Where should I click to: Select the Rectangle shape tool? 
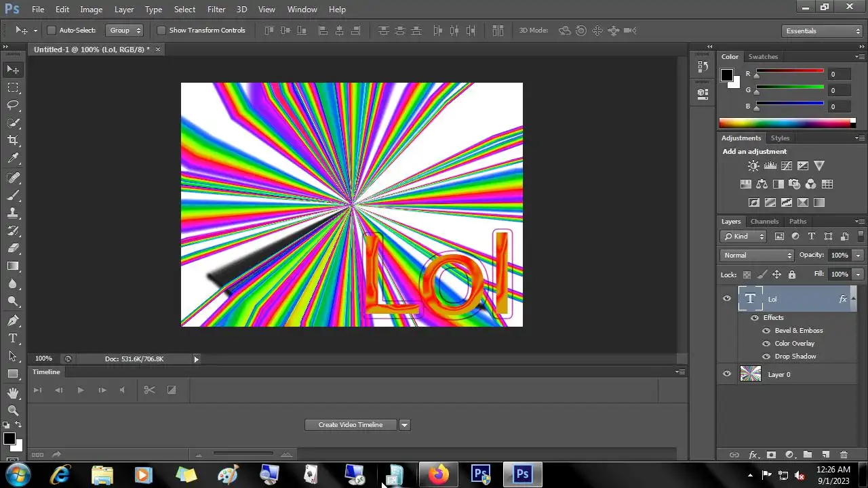(x=13, y=373)
